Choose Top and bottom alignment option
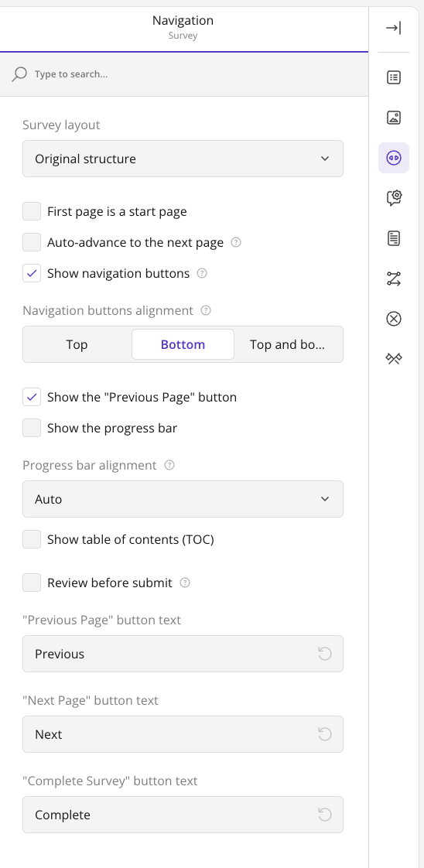This screenshot has height=868, width=424. pyautogui.click(x=287, y=344)
